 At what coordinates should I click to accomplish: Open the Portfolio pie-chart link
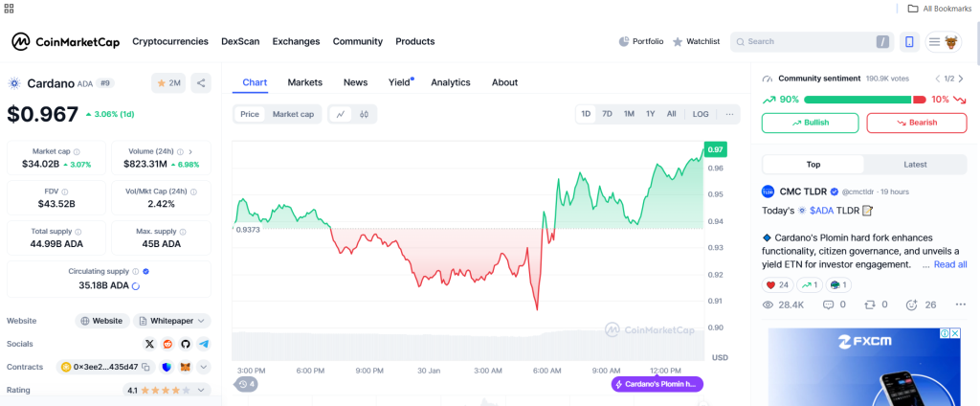point(640,41)
